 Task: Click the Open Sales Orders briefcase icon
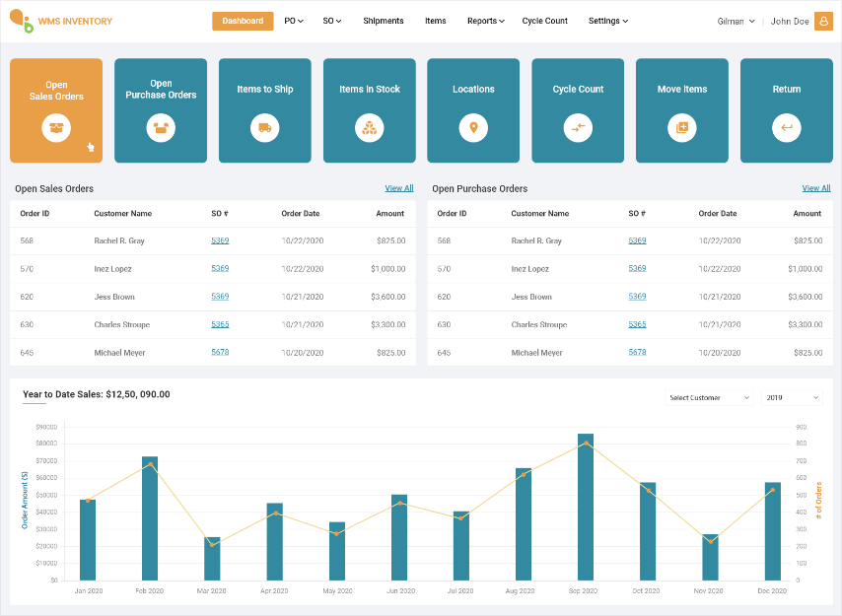pos(55,128)
